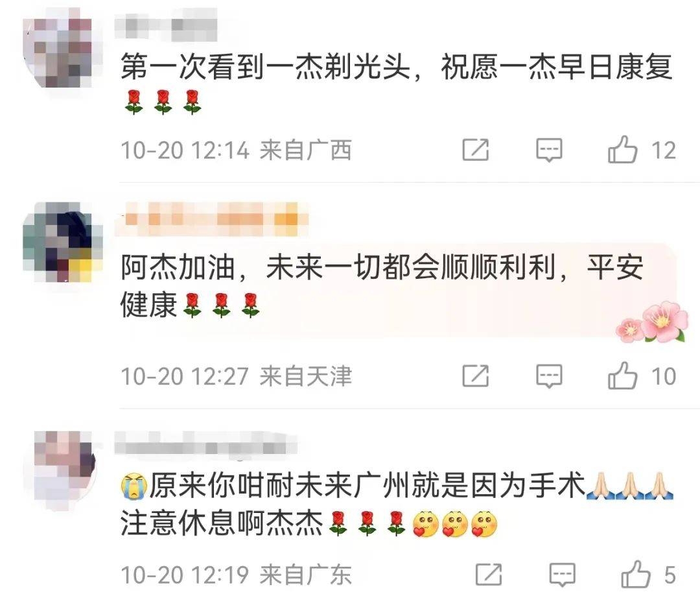Open second commenter's avatar with yellow pixels
This screenshot has width=700, height=596.
(x=62, y=243)
